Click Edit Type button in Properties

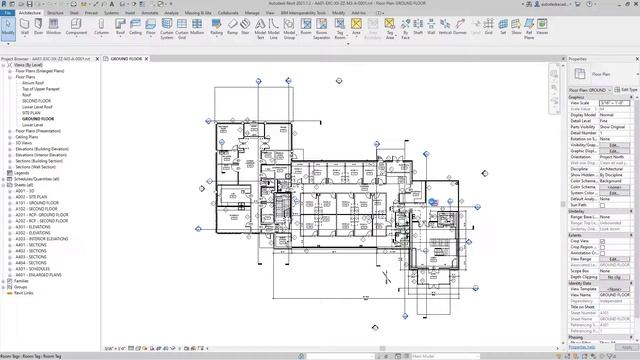(626, 90)
